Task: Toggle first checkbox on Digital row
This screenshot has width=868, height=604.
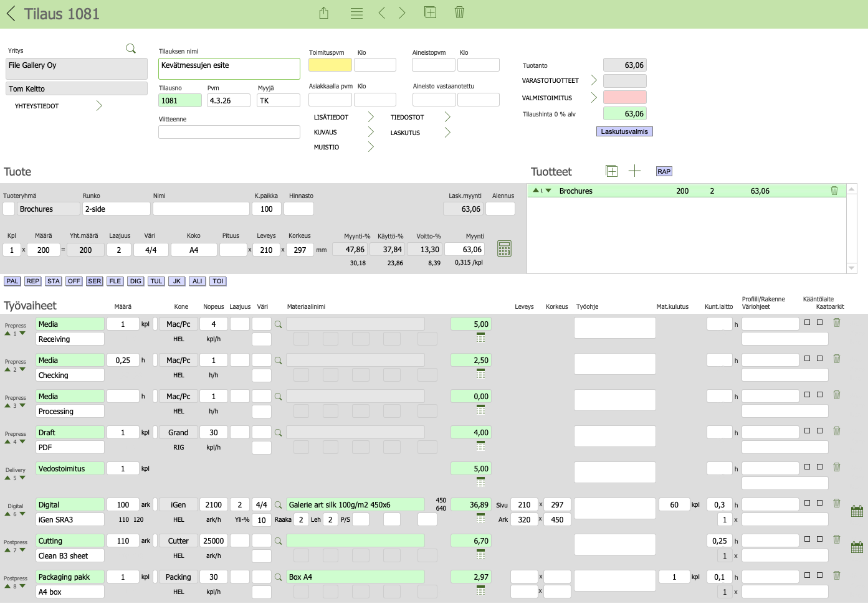Action: pos(808,503)
